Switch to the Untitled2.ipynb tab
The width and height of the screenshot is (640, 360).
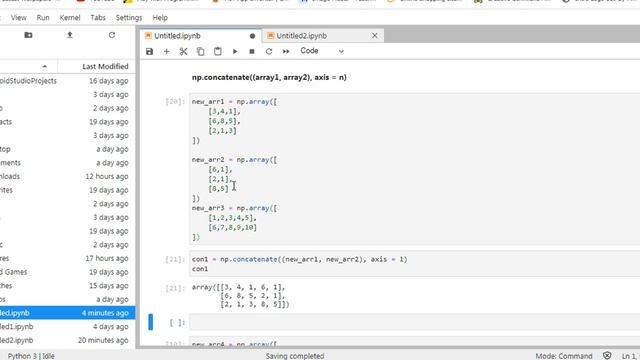tap(322, 36)
